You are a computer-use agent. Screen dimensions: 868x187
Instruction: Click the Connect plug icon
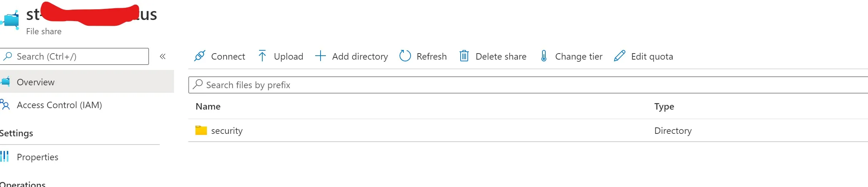(199, 56)
